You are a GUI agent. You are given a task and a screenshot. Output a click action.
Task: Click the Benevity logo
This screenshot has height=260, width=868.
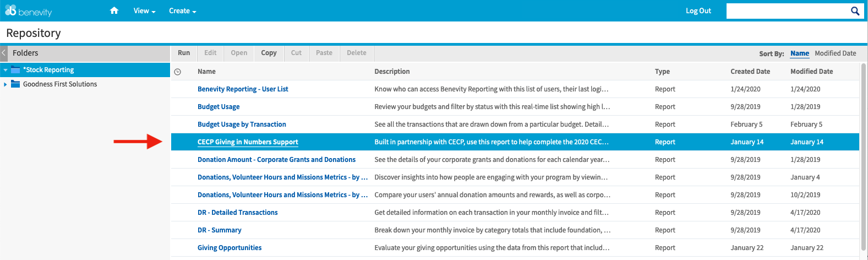pyautogui.click(x=28, y=10)
